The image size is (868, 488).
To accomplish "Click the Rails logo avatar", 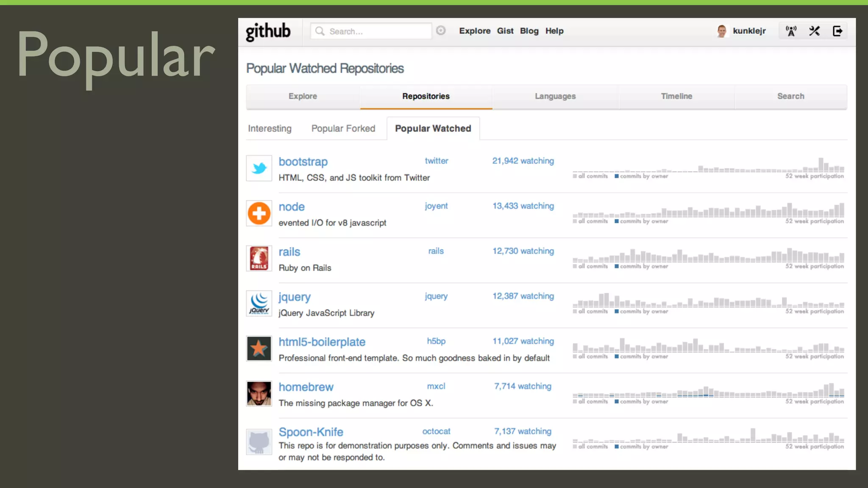I will point(259,258).
